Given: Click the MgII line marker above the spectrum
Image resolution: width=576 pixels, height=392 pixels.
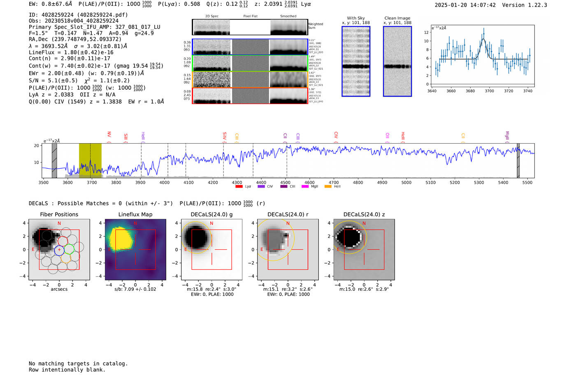Looking at the screenshot, I should point(507,137).
